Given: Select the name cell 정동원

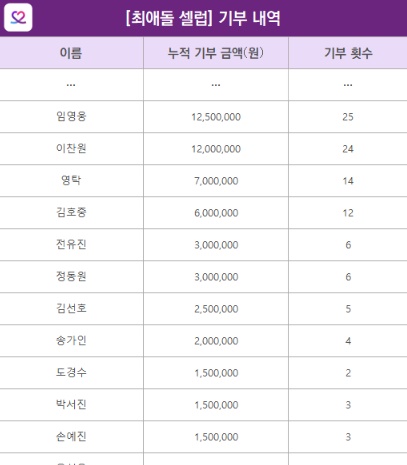Looking at the screenshot, I should coord(71,276).
